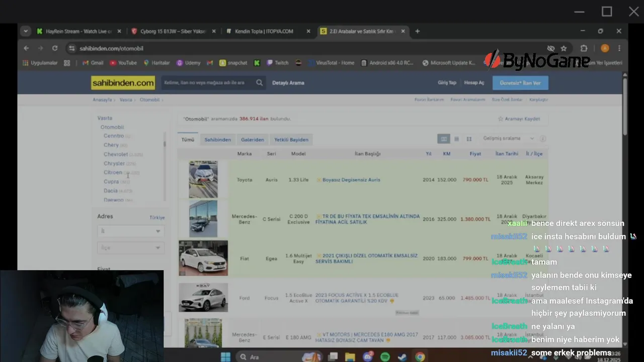Image resolution: width=644 pixels, height=362 pixels.
Task: Open the Microsoft Update bookmark
Action: pyautogui.click(x=449, y=63)
